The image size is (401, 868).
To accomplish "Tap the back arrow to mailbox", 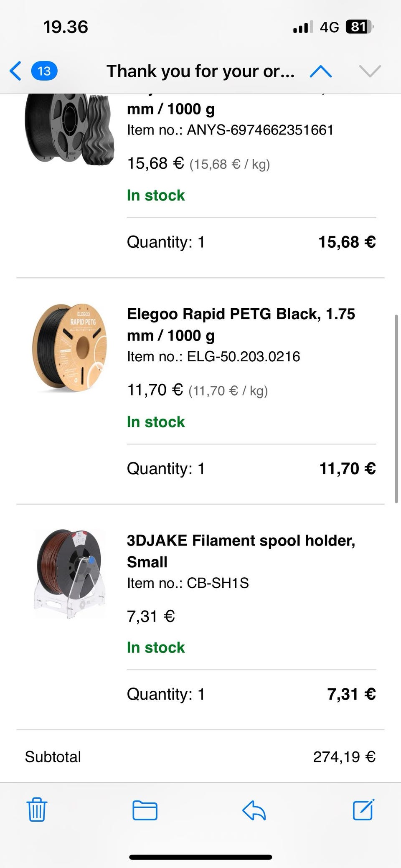I will point(16,71).
